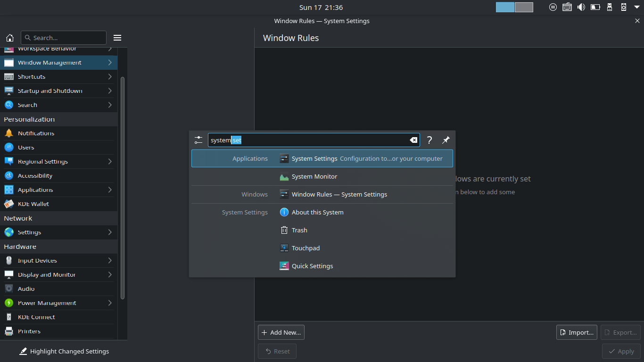Click the Accessibility icon
This screenshot has height=362, width=644.
9,176
